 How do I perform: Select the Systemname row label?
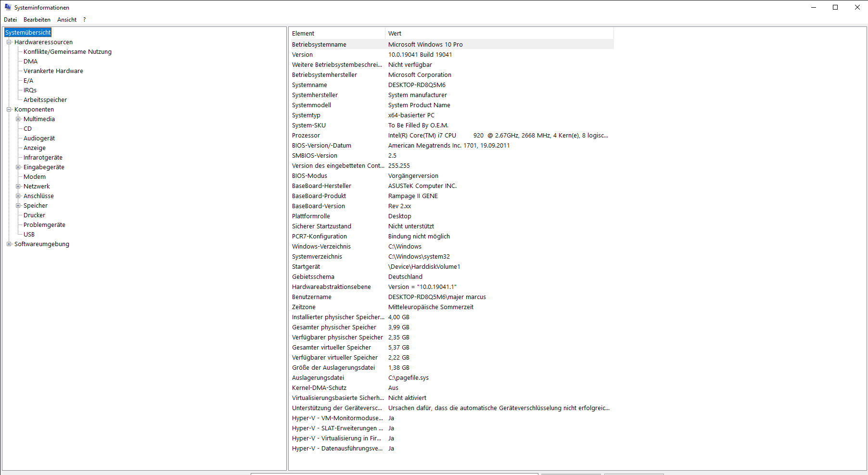309,85
